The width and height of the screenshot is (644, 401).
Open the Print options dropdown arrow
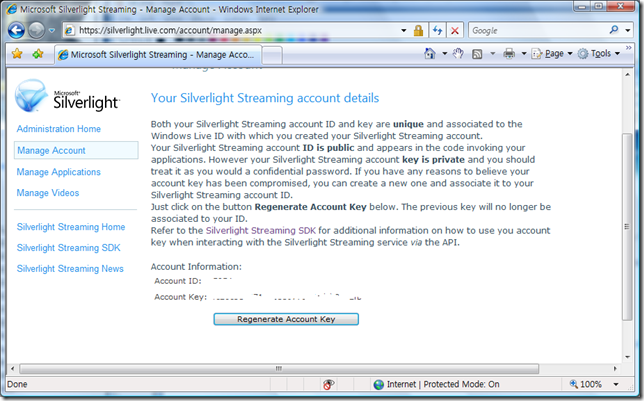tap(524, 54)
